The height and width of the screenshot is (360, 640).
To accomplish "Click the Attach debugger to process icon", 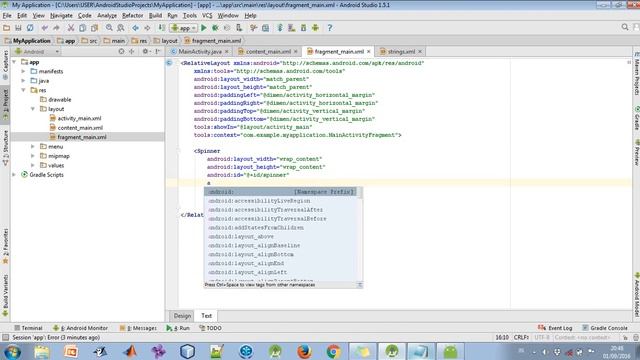I will 239,28.
